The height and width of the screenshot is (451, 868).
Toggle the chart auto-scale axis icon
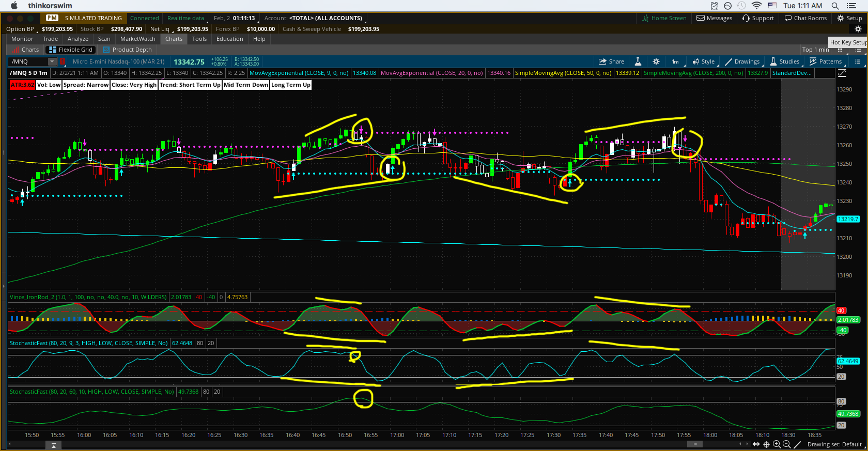(842, 73)
